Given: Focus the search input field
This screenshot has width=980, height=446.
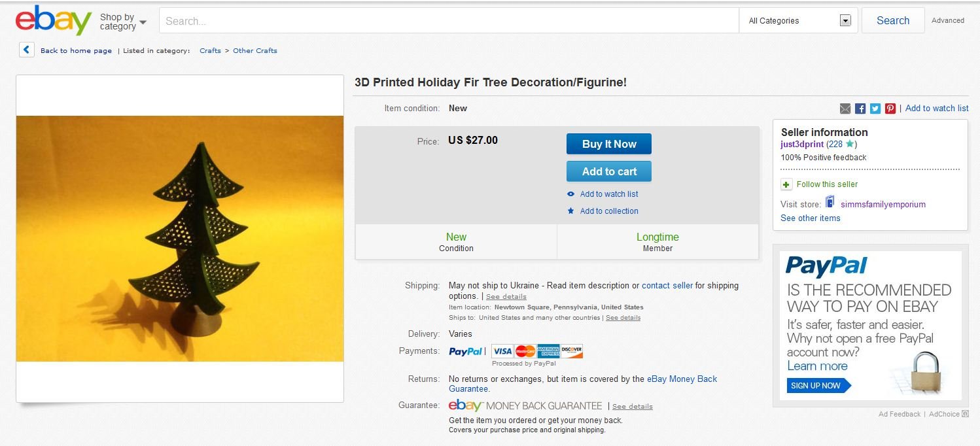Looking at the screenshot, I should 449,20.
